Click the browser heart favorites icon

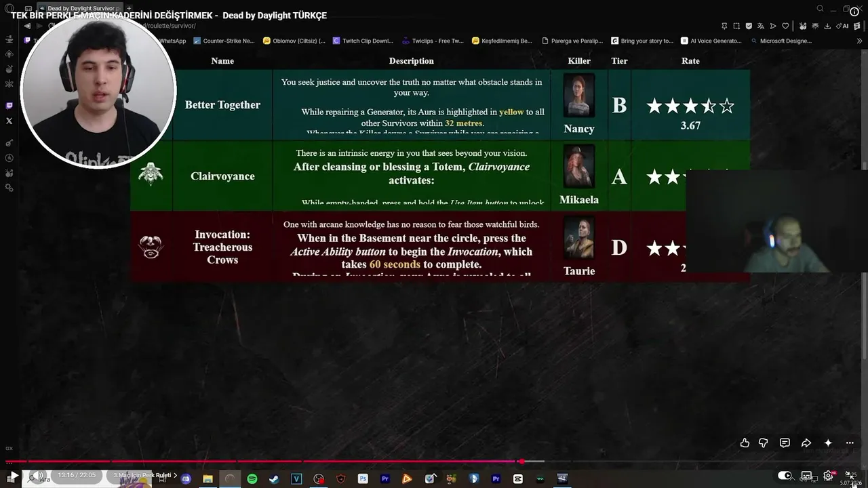[x=785, y=26]
